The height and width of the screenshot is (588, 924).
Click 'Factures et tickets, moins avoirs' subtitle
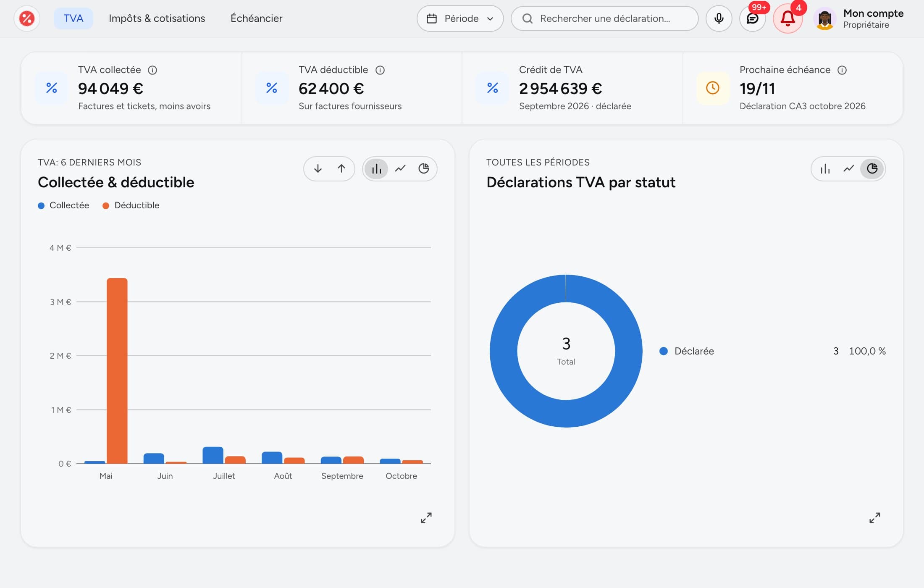coord(144,106)
